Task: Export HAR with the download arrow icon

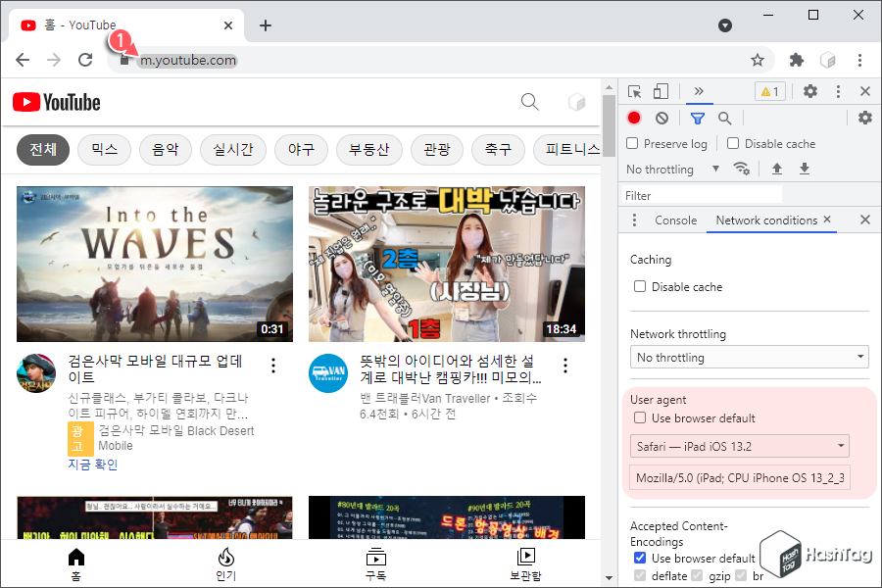Action: tap(804, 169)
